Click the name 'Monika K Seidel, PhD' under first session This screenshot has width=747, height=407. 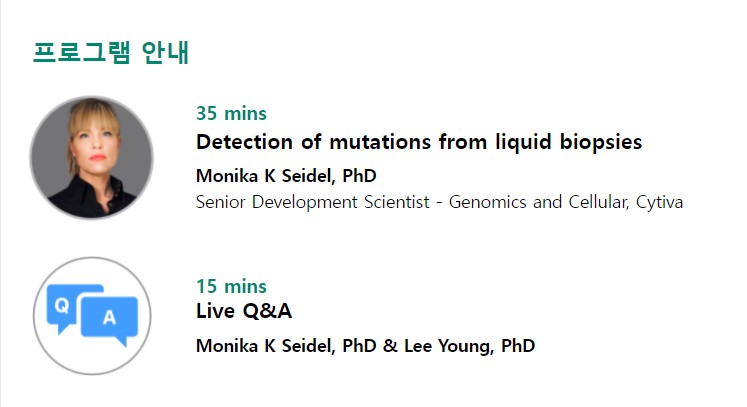tap(286, 176)
